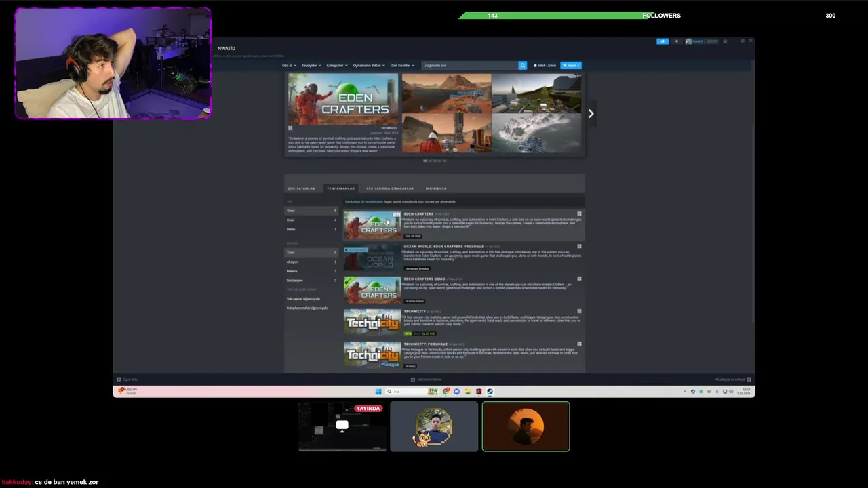
Task: Open the featured Eden Crafters banner image
Action: 343,98
